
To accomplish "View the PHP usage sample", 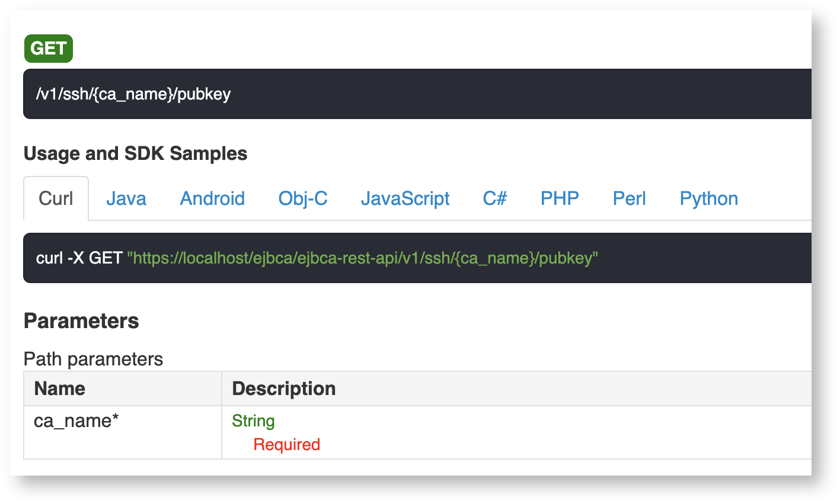I will pos(560,198).
